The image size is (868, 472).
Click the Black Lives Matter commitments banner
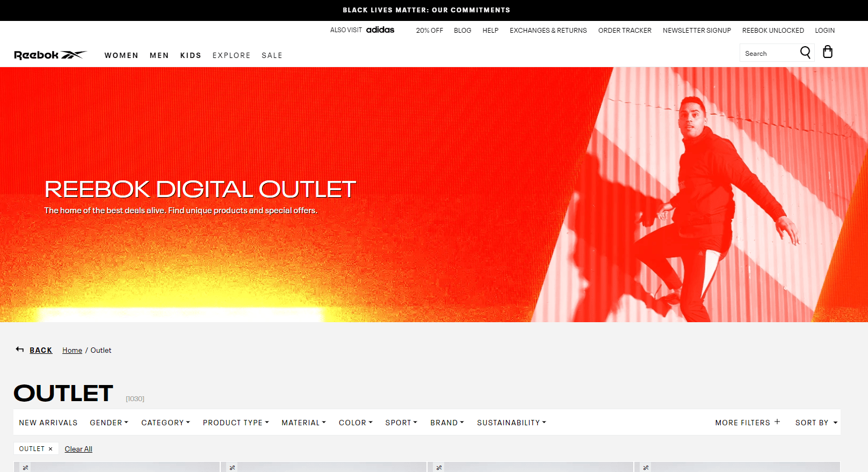pyautogui.click(x=426, y=10)
